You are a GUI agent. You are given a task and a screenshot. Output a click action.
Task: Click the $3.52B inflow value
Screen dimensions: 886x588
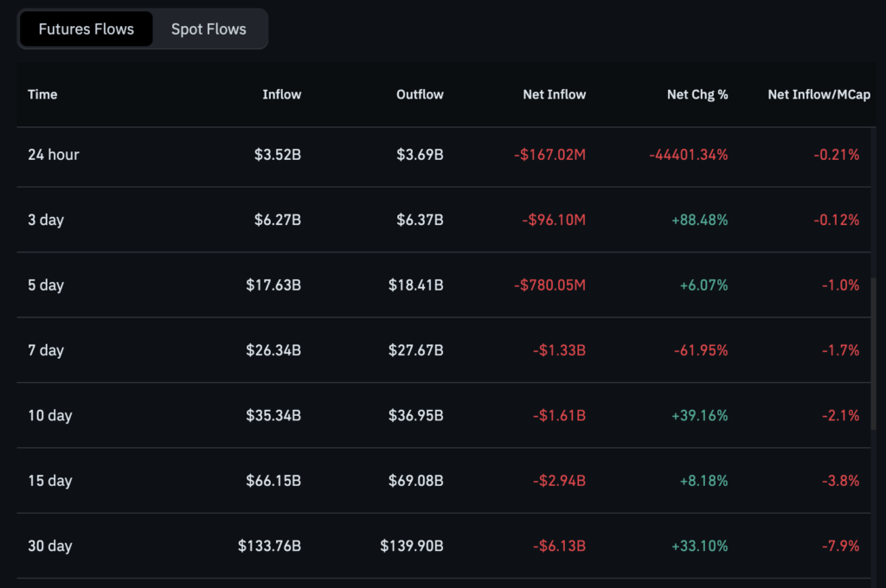[x=278, y=155]
